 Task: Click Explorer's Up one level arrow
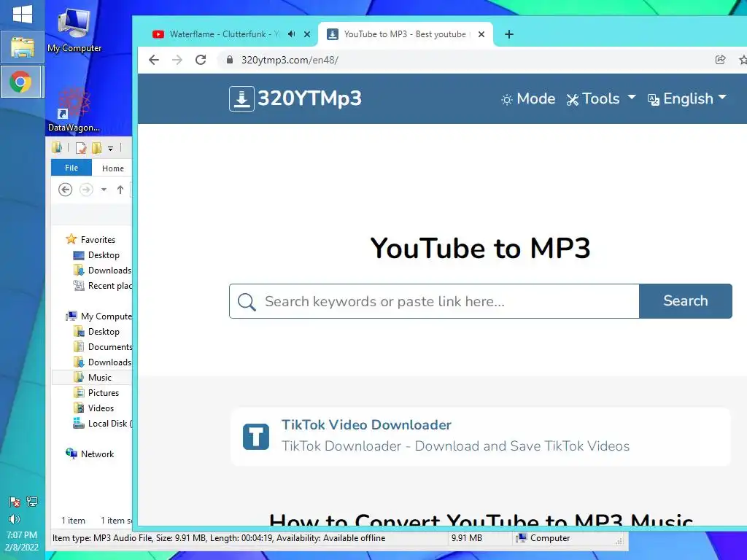[120, 190]
